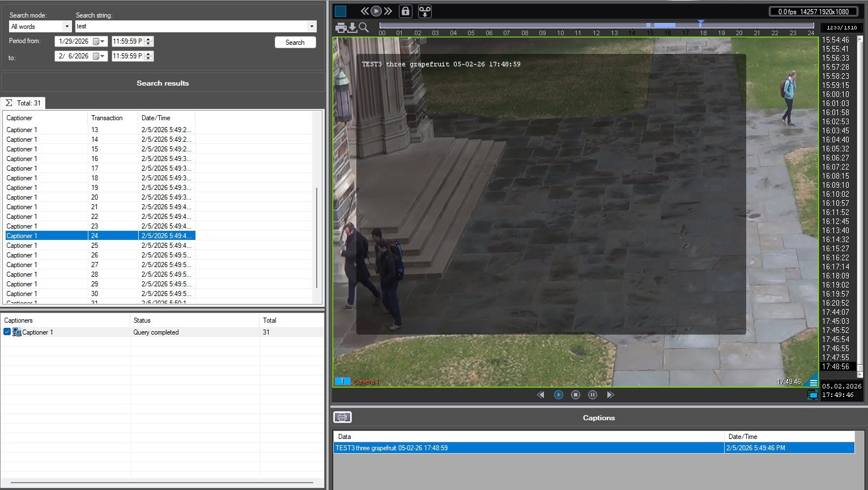This screenshot has height=490, width=868.
Task: Uncheck the Captioner 1 checkbox
Action: [x=7, y=332]
